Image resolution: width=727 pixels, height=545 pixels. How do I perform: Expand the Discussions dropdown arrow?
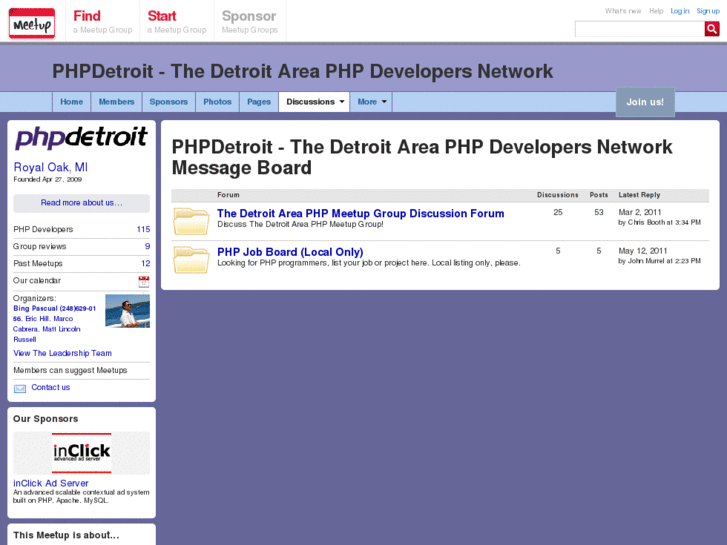tap(342, 102)
